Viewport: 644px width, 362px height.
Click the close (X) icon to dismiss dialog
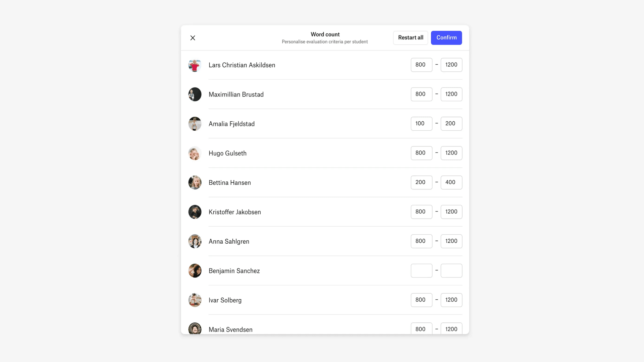point(193,38)
